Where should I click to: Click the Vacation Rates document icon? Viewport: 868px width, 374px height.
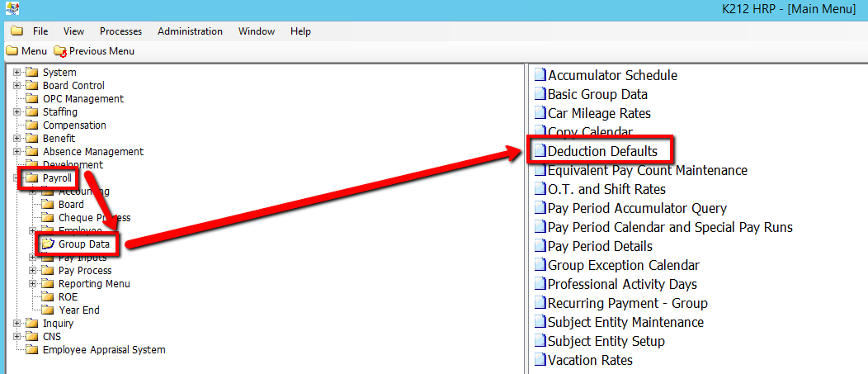pyautogui.click(x=540, y=360)
